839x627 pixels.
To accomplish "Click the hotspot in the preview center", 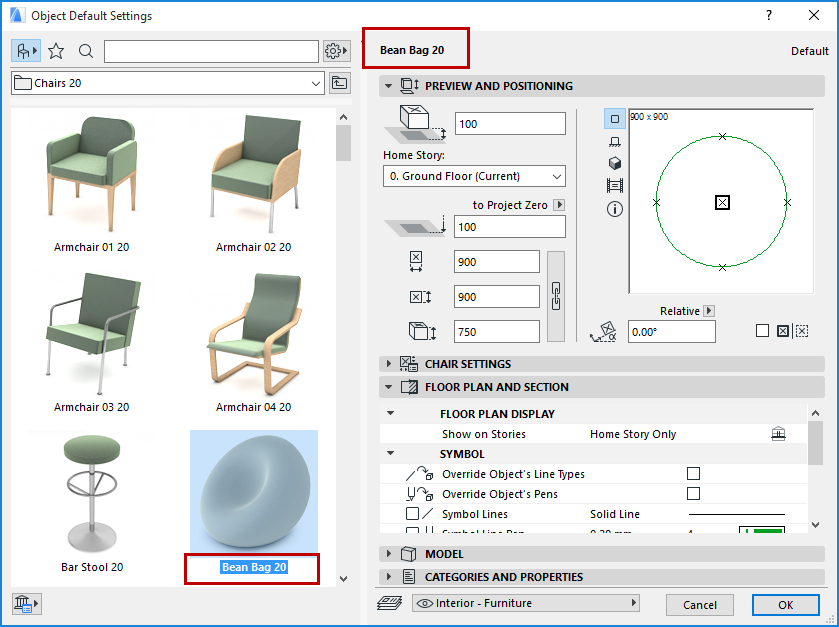I will point(722,202).
